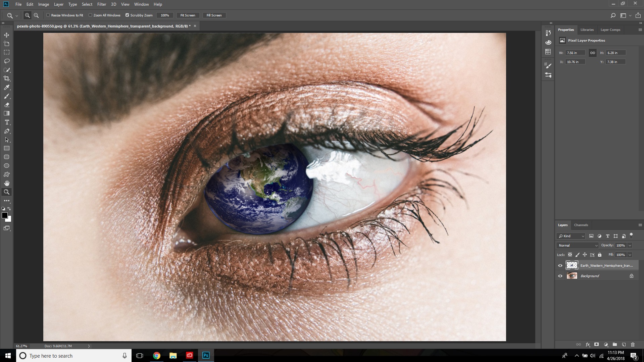The width and height of the screenshot is (644, 362).
Task: Open Edit Toolbar three-dots menu
Action: coord(7,201)
